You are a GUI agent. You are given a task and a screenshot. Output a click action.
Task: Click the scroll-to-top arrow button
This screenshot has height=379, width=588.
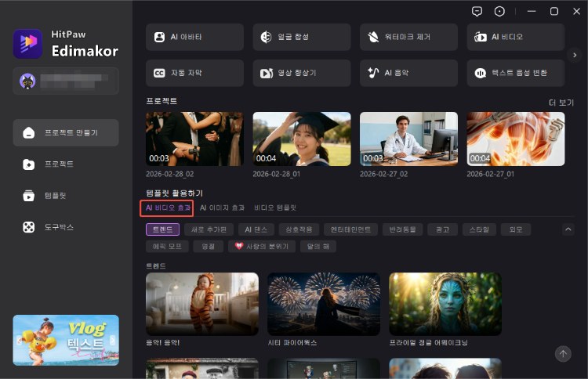click(x=563, y=353)
